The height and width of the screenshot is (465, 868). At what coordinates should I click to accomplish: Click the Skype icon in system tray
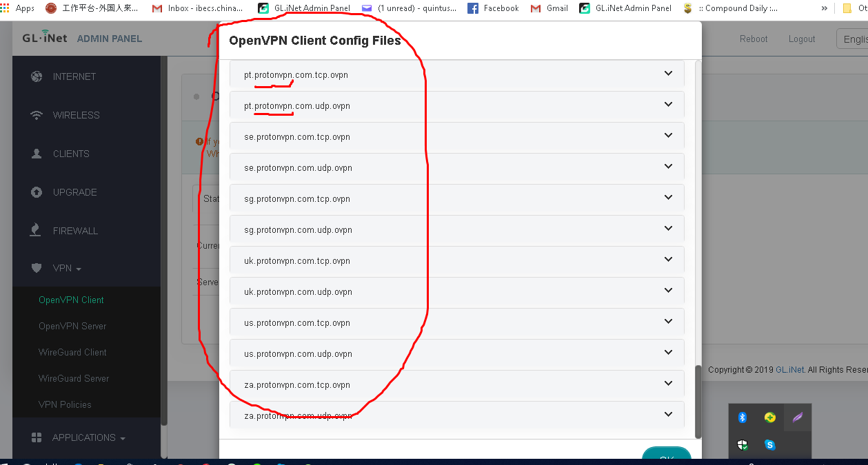pyautogui.click(x=769, y=445)
